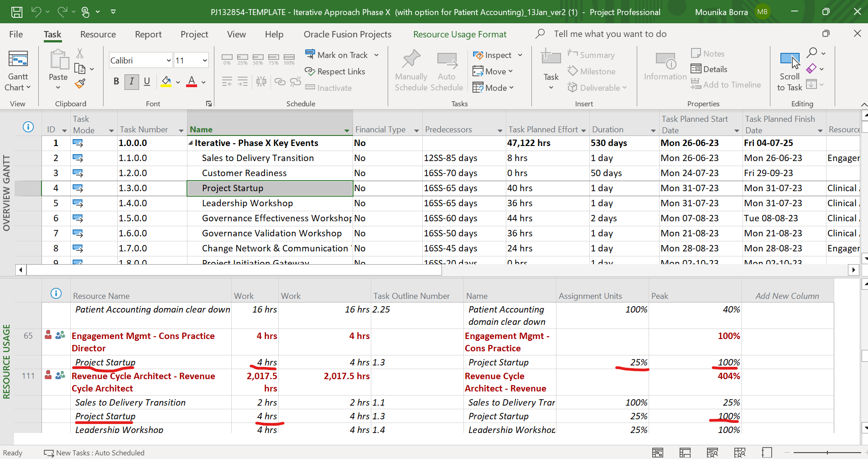Viewport: 868px width, 459px height.
Task: Mark task 50% complete icon
Action: pos(258,59)
